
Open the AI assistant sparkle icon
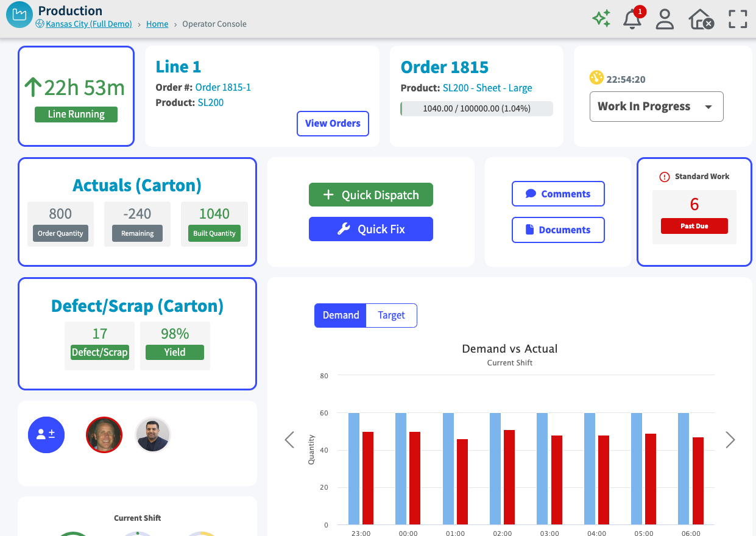click(601, 19)
